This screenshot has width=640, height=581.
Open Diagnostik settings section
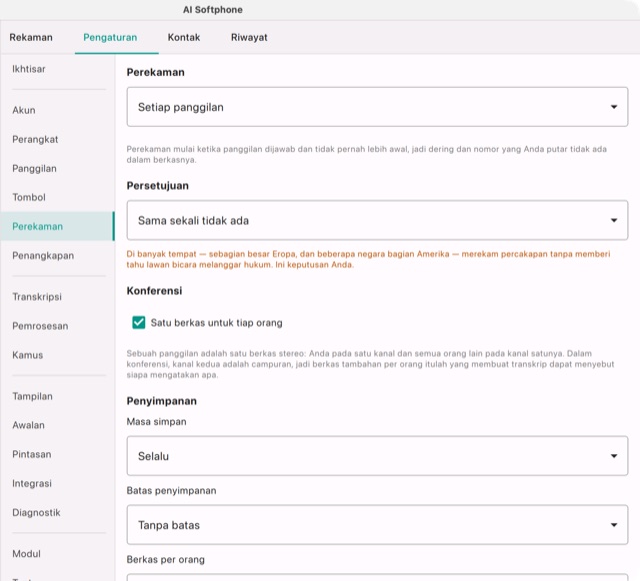tap(57, 512)
